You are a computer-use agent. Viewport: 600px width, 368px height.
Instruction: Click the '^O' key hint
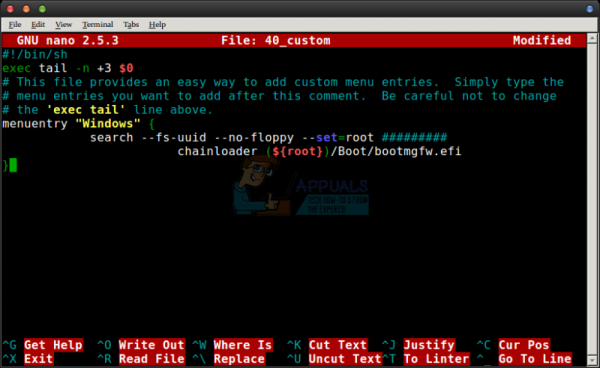pyautogui.click(x=104, y=345)
